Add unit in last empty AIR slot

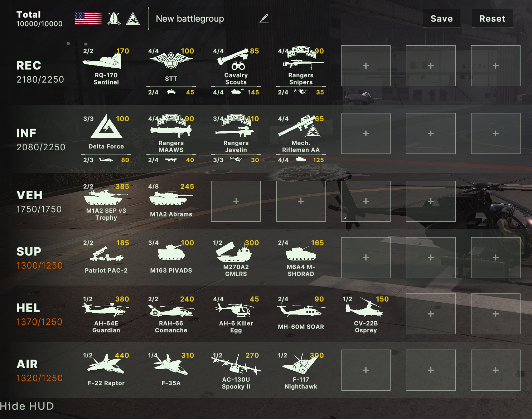[495, 370]
